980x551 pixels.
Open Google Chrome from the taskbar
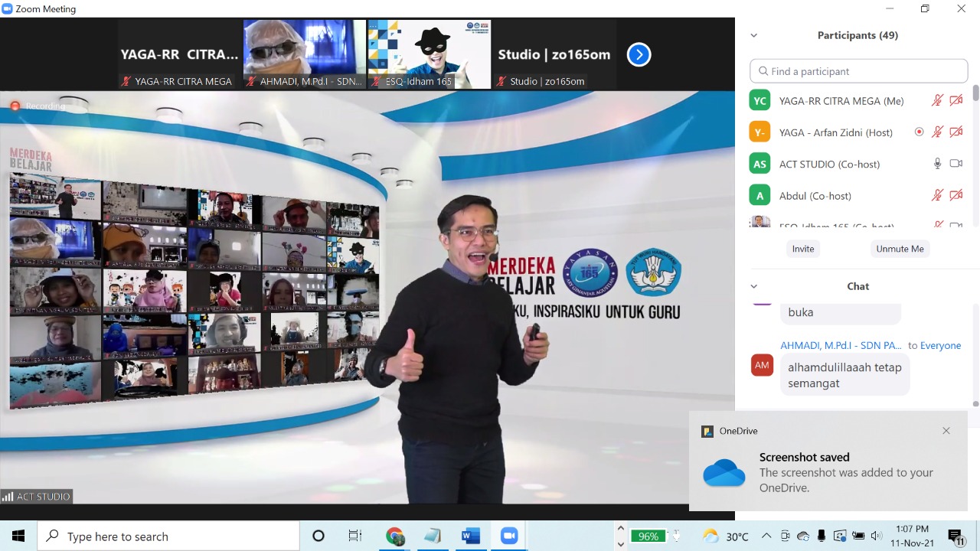click(395, 536)
